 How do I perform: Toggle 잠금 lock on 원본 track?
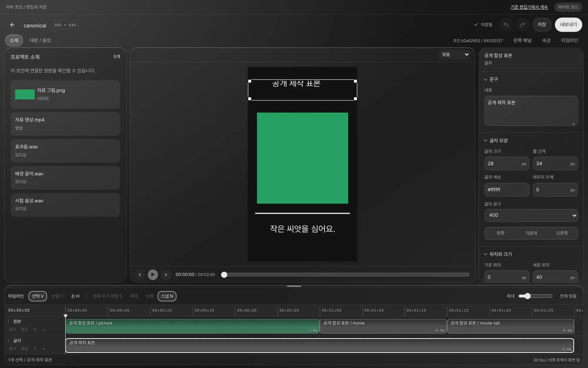click(24, 329)
